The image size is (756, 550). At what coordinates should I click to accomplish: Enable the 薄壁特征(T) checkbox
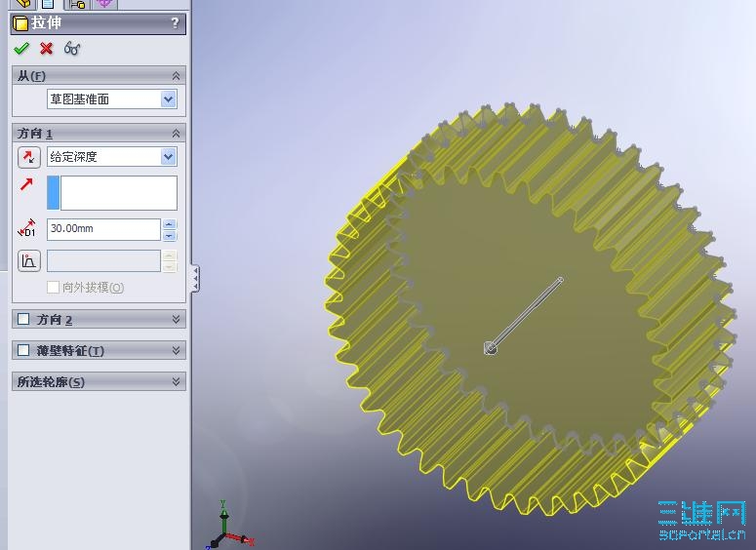(23, 350)
